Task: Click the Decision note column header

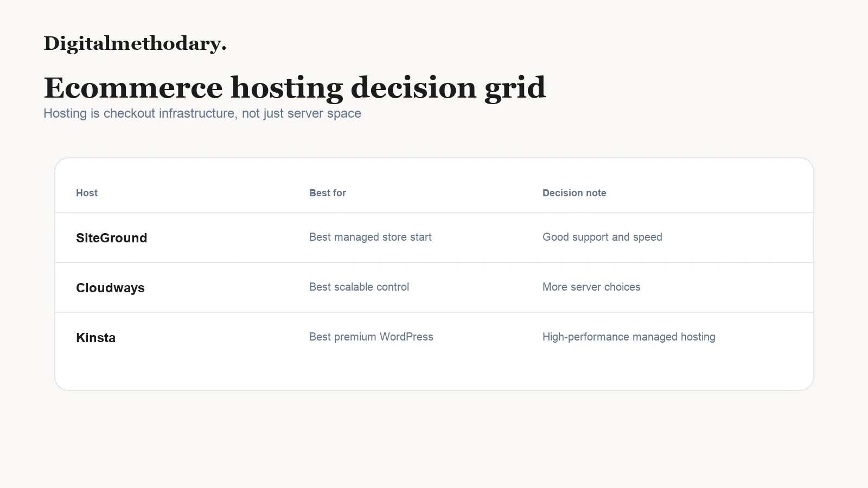Action: [x=575, y=193]
